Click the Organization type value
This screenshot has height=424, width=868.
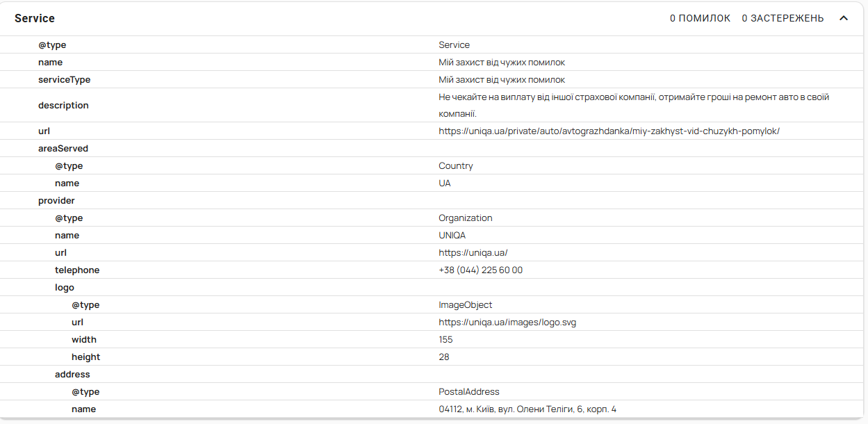(465, 218)
